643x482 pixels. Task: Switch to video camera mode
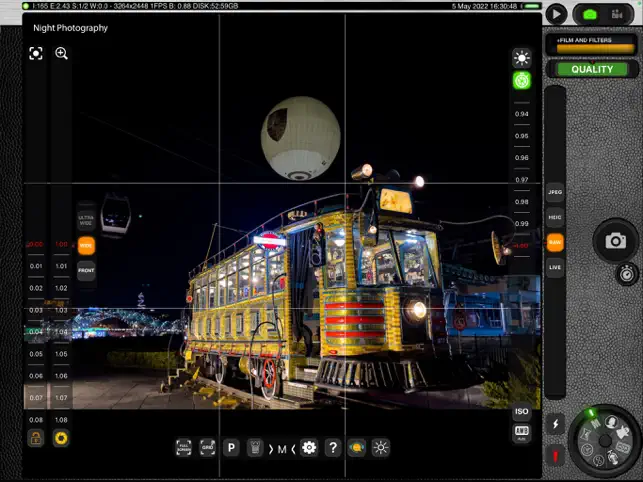click(x=617, y=14)
